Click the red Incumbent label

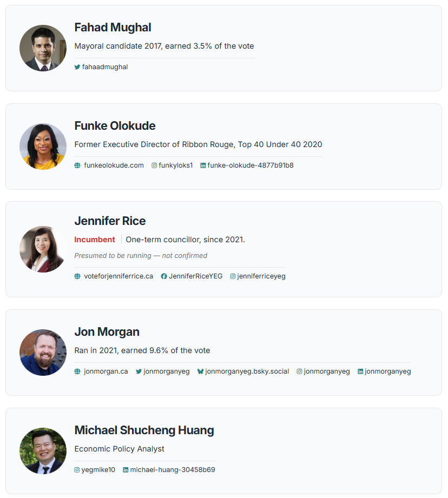tap(95, 240)
